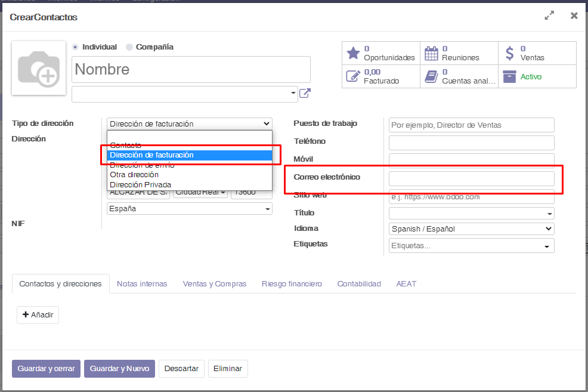The height and width of the screenshot is (392, 588).
Task: Toggle the Activo archive icon
Action: coord(509,76)
